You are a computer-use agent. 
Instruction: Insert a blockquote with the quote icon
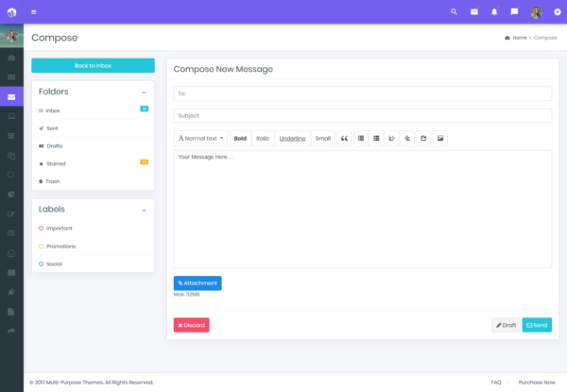(x=344, y=138)
